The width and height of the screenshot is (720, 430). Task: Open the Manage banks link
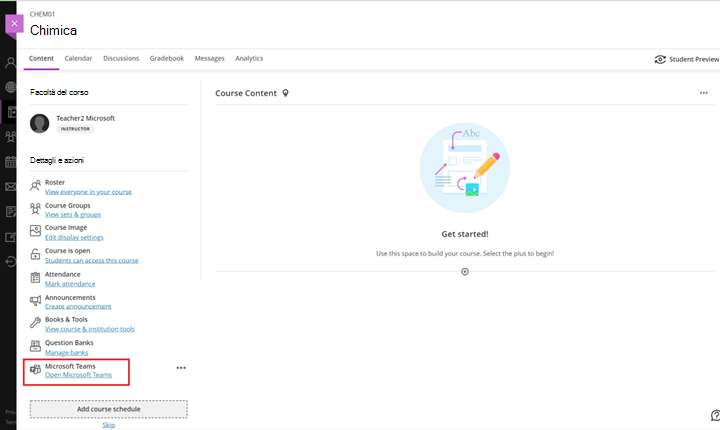point(66,353)
